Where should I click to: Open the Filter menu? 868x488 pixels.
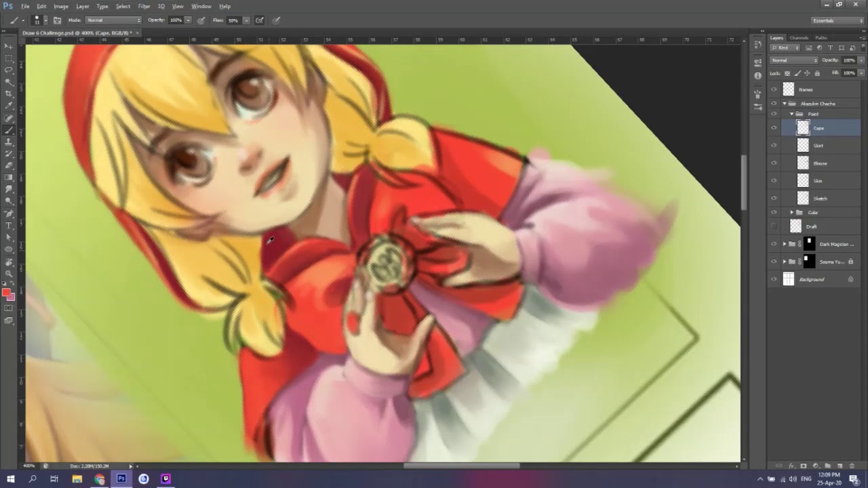144,6
